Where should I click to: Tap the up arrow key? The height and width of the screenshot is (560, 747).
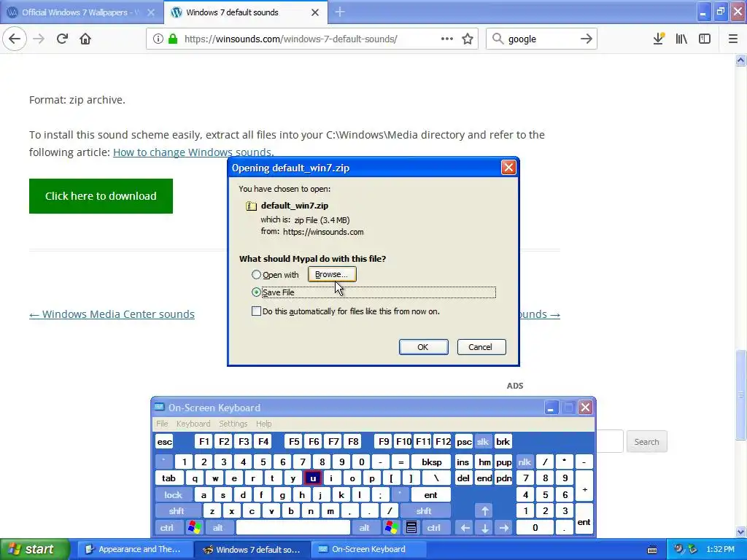pyautogui.click(x=484, y=511)
